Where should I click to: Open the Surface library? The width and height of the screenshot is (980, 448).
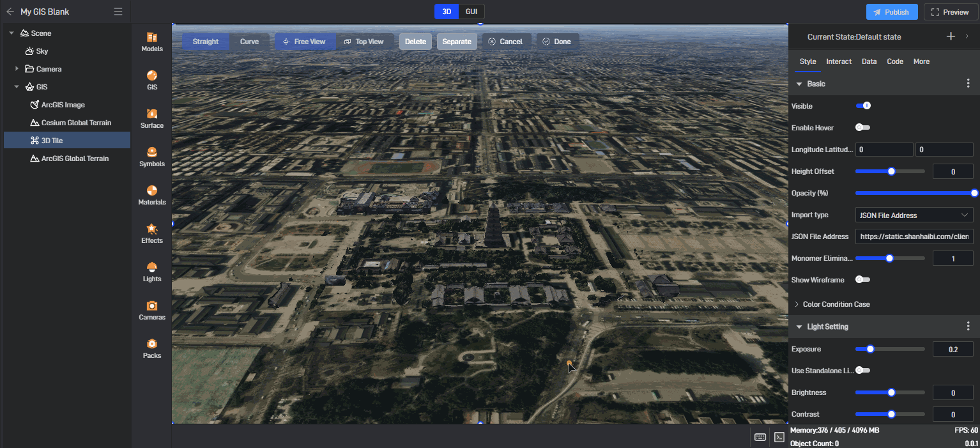tap(152, 119)
